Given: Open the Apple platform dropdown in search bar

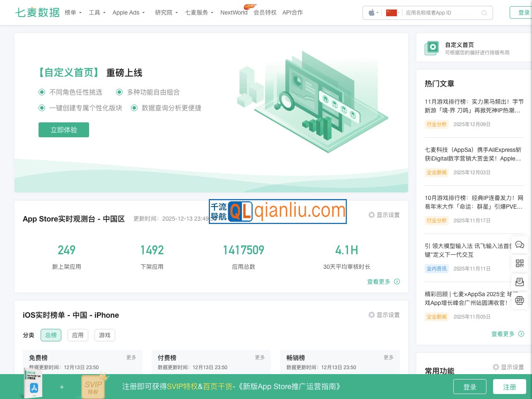Looking at the screenshot, I should point(372,13).
